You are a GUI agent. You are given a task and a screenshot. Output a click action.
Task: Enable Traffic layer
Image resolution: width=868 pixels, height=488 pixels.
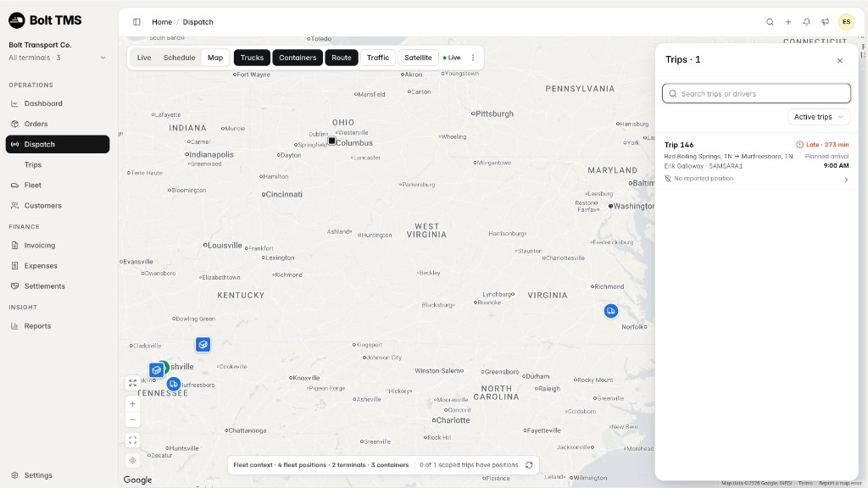click(x=378, y=58)
